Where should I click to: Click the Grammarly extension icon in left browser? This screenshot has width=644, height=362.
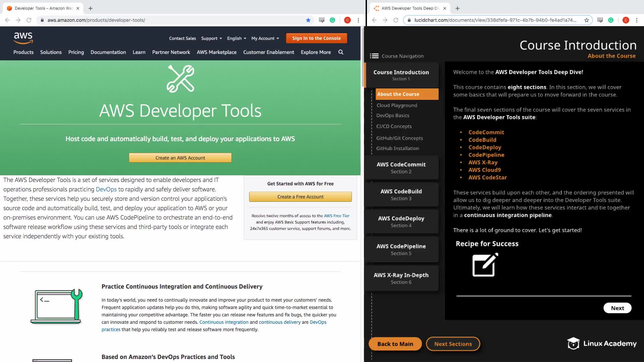(332, 20)
